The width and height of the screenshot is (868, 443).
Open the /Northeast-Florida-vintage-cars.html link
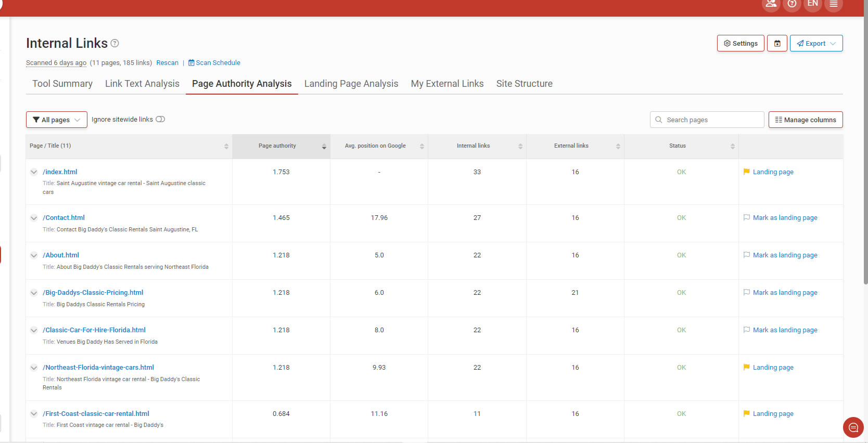coord(98,368)
